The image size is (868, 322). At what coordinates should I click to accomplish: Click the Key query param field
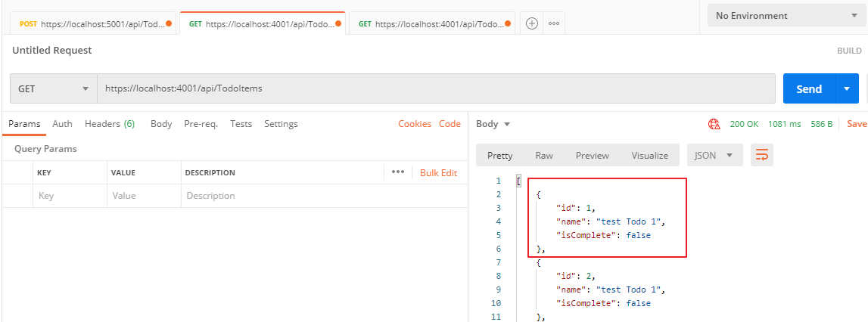tap(68, 196)
